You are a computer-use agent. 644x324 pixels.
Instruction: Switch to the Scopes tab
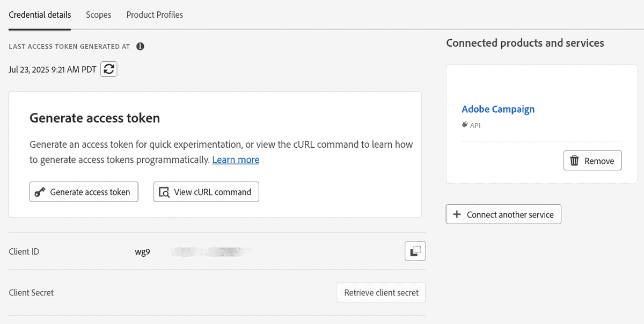pos(99,15)
